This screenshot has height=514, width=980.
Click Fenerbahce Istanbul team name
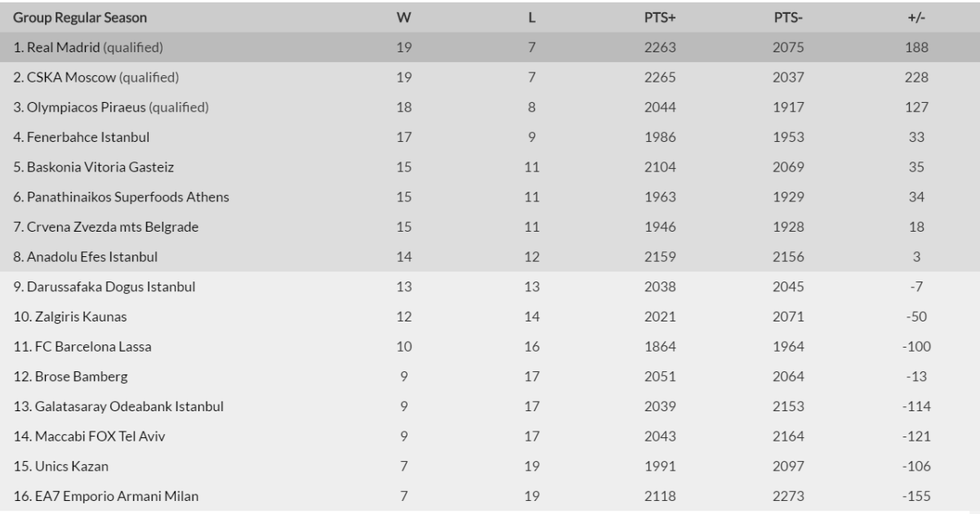82,137
